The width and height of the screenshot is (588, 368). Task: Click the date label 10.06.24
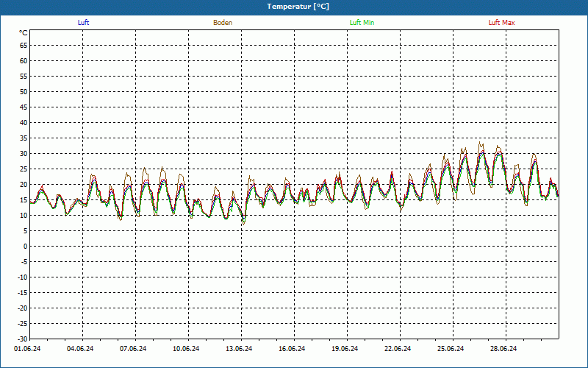coord(186,349)
